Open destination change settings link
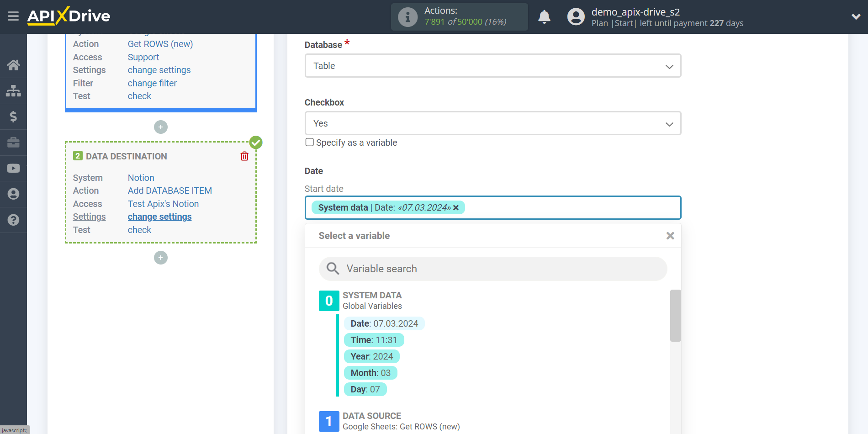This screenshot has width=868, height=434. 159,217
